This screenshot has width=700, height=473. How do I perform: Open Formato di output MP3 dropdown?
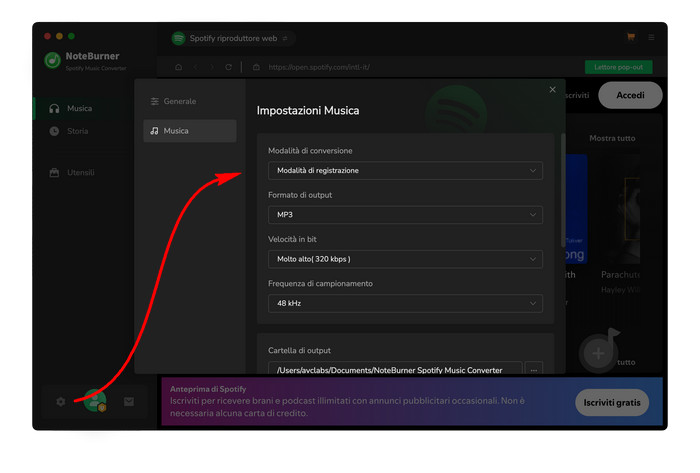tap(405, 215)
